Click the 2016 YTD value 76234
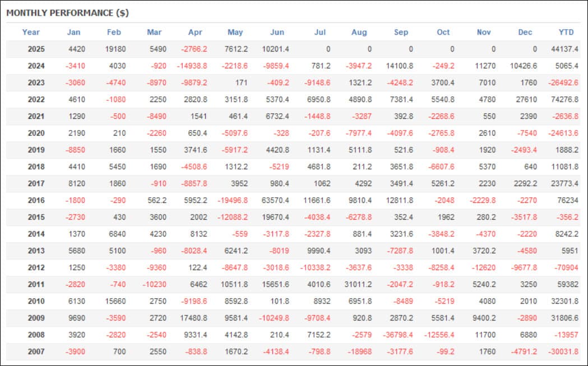588x366 pixels. click(568, 201)
